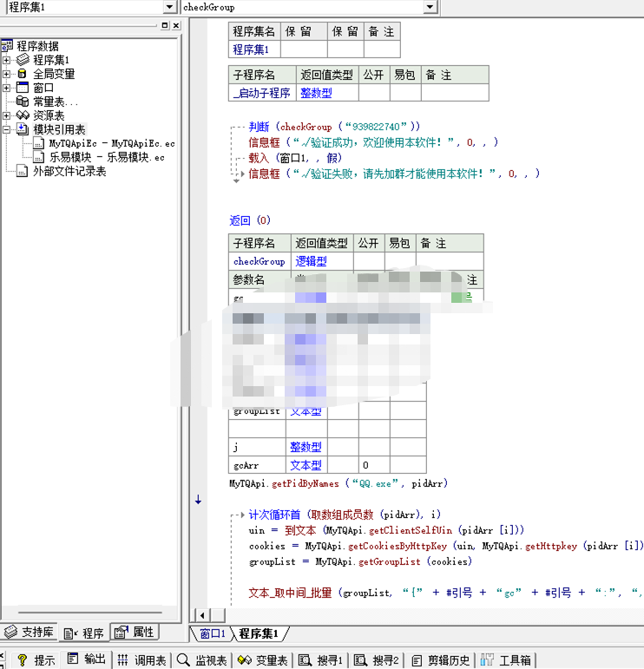Image resolution: width=644 pixels, height=669 pixels.
Task: Click the 提示 lightbulb icon in bottom bar
Action: [23, 660]
